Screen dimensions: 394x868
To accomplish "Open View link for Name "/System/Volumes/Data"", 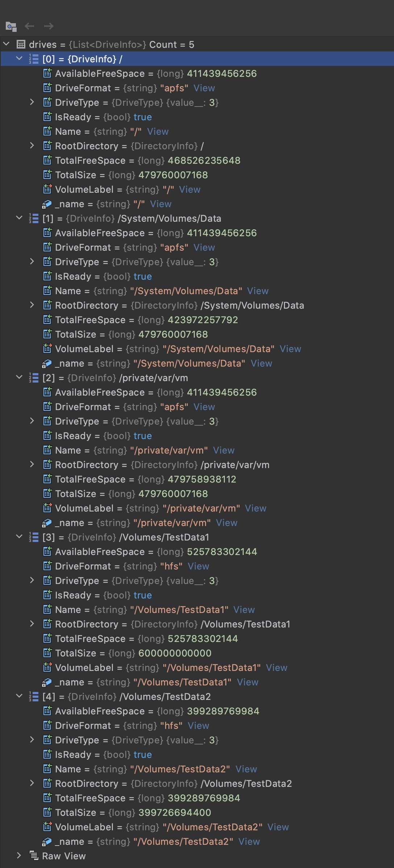I will tap(258, 291).
